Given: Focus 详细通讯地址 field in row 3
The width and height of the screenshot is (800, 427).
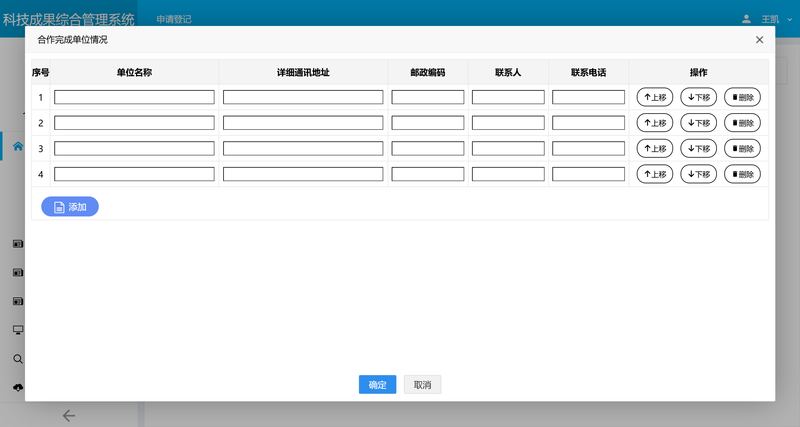Looking at the screenshot, I should click(303, 148).
